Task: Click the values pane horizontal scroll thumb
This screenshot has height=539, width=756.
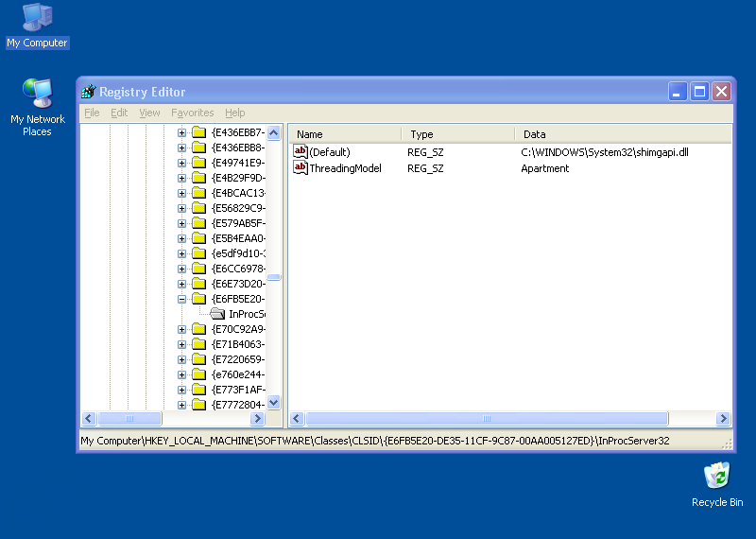Action: 487,418
